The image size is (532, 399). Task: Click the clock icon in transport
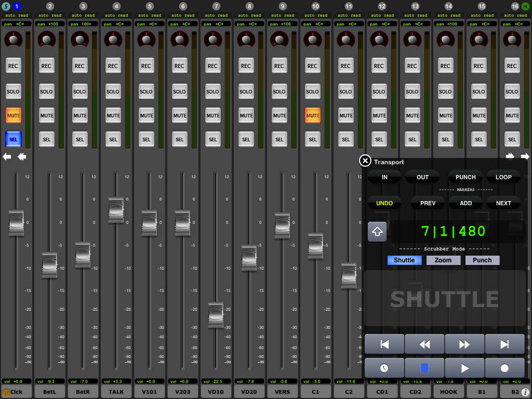384,368
